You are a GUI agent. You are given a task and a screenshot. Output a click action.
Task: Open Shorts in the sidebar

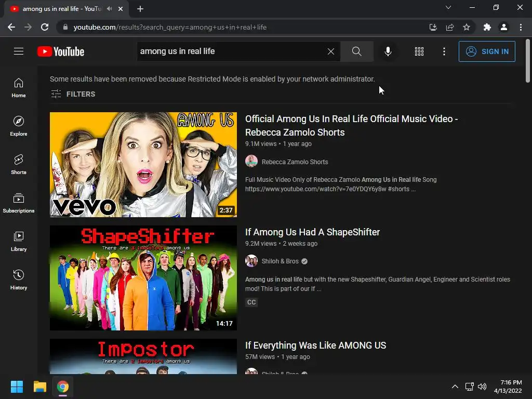(x=19, y=164)
